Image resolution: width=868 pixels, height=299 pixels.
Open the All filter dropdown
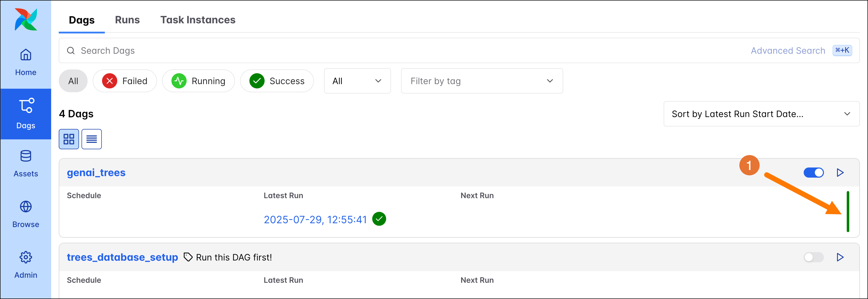coord(357,81)
